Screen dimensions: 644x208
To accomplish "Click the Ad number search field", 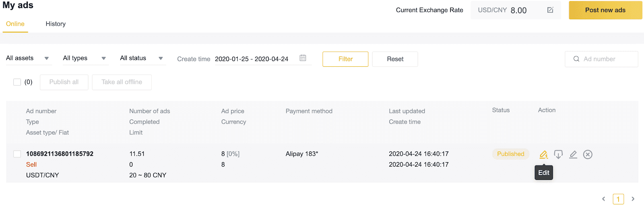I will coord(601,59).
